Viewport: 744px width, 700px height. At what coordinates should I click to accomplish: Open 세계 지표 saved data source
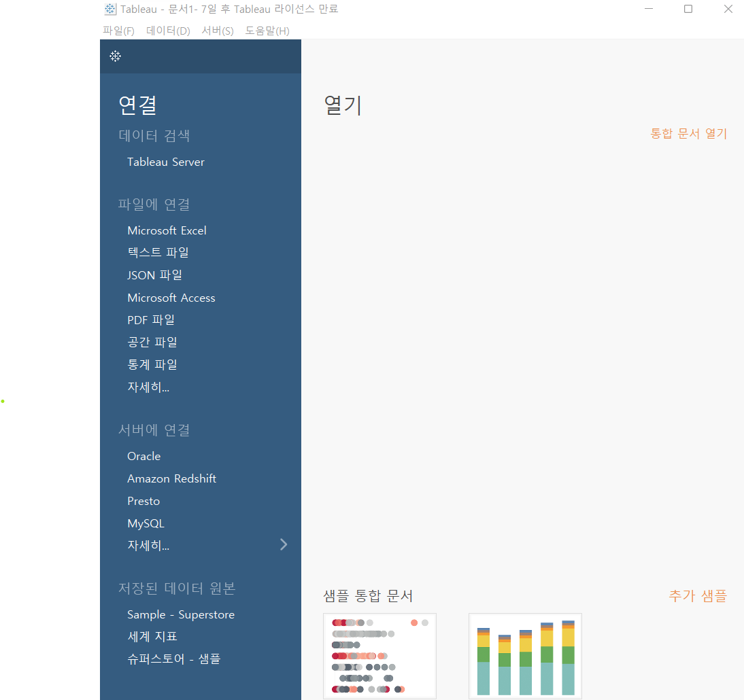[152, 636]
